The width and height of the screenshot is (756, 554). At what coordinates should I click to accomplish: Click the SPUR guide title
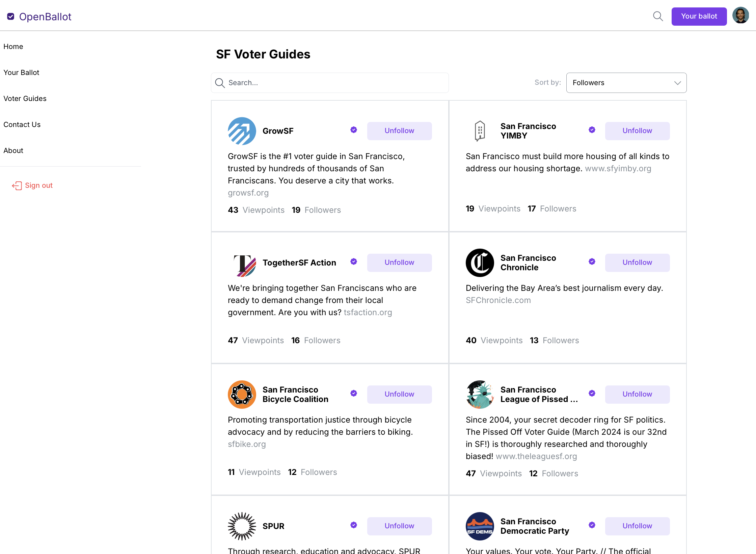tap(273, 526)
